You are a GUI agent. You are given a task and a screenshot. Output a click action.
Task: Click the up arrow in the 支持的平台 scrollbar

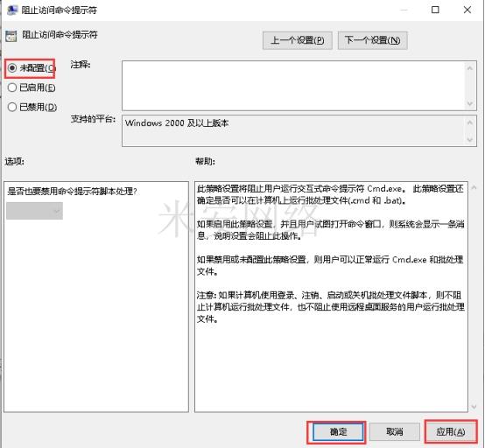470,122
